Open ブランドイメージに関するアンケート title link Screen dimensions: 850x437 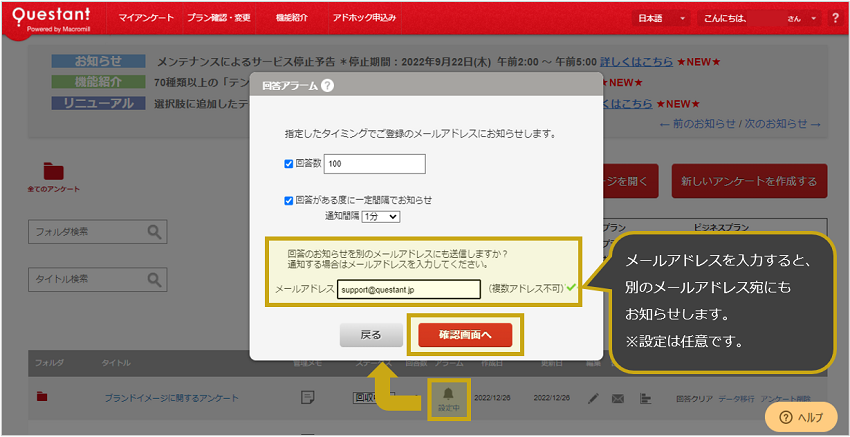point(171,398)
